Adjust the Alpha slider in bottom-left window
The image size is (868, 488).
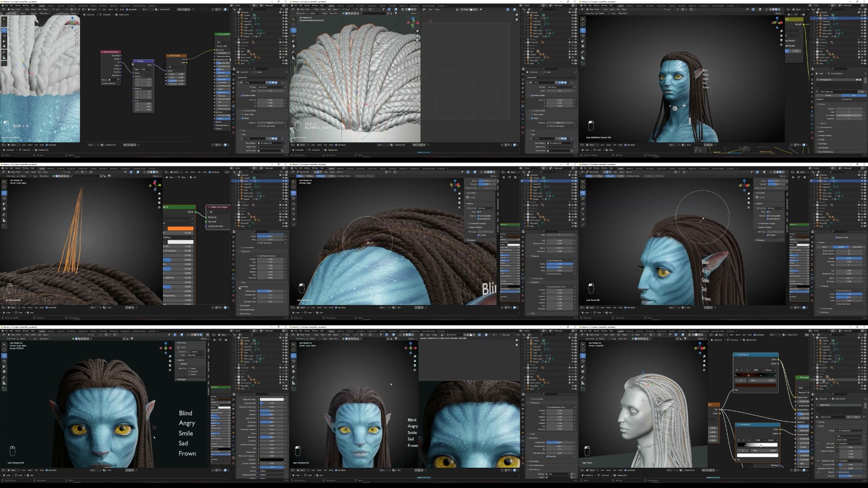272,467
